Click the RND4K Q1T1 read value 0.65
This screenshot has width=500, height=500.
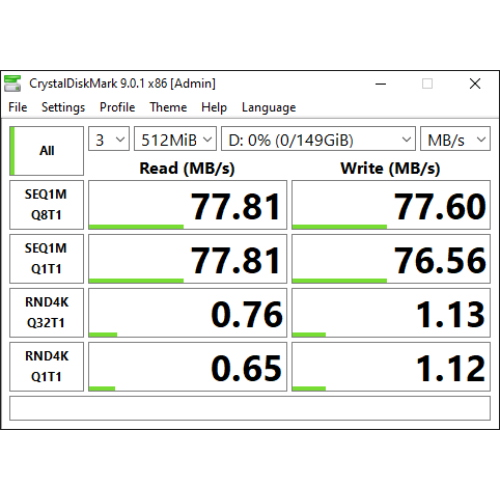187,367
